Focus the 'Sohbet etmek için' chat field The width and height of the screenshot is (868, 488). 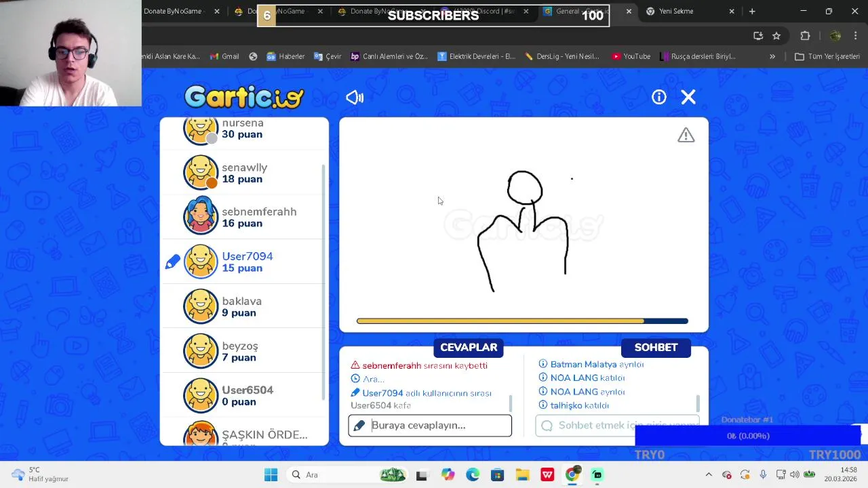point(617,426)
